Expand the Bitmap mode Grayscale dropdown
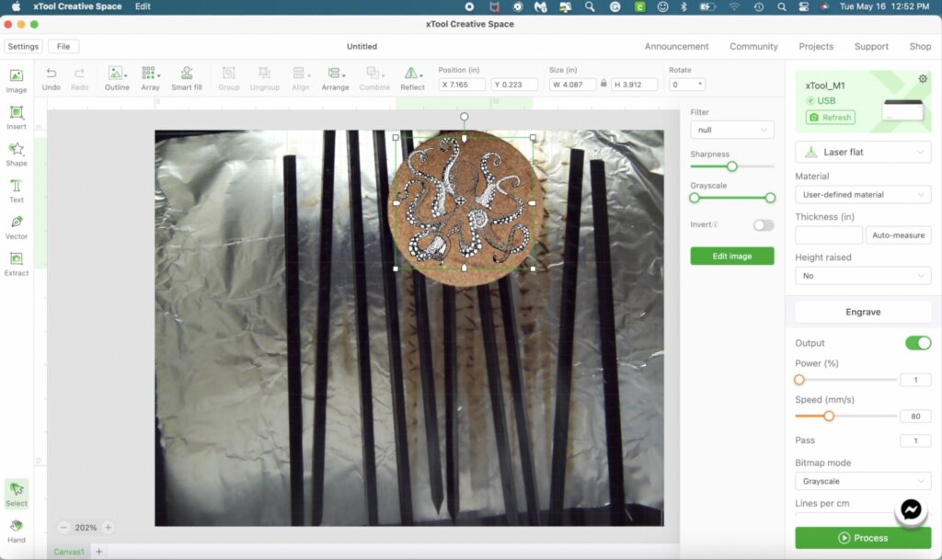This screenshot has width=942, height=560. coord(863,481)
